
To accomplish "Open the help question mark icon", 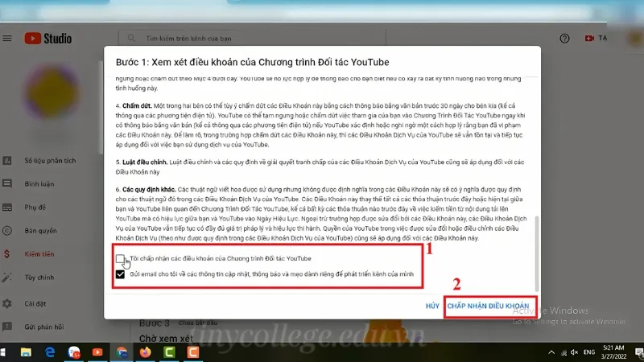I will click(564, 38).
